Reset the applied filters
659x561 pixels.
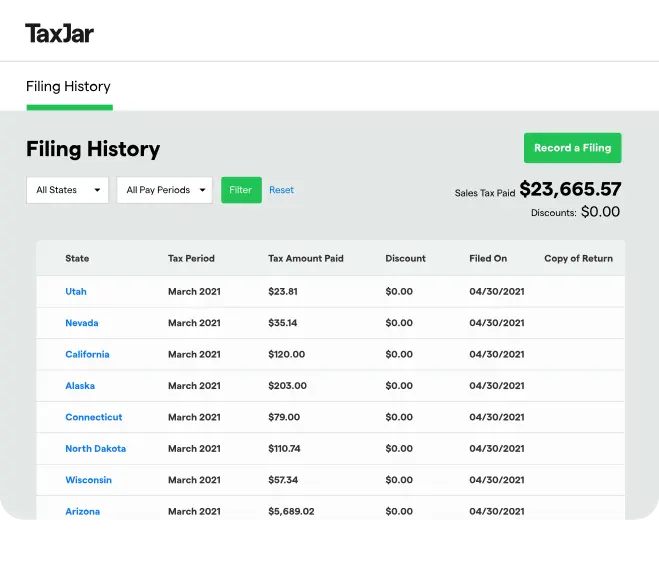click(281, 190)
